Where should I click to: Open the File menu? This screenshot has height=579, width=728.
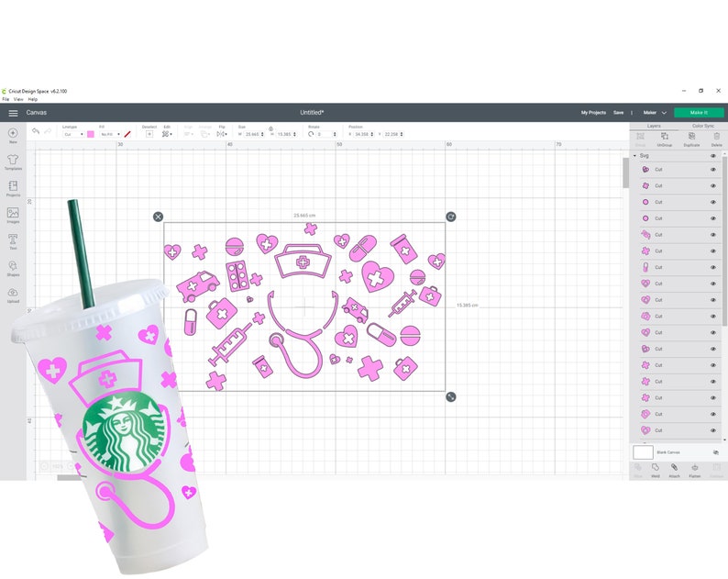tap(6, 99)
